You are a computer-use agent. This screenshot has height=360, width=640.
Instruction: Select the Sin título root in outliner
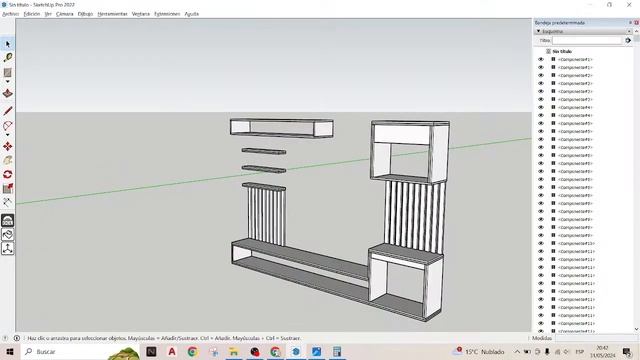(562, 51)
